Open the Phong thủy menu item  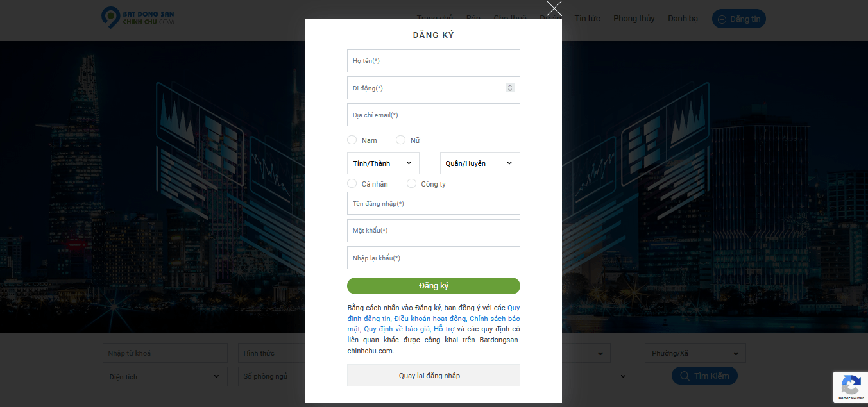click(x=634, y=19)
